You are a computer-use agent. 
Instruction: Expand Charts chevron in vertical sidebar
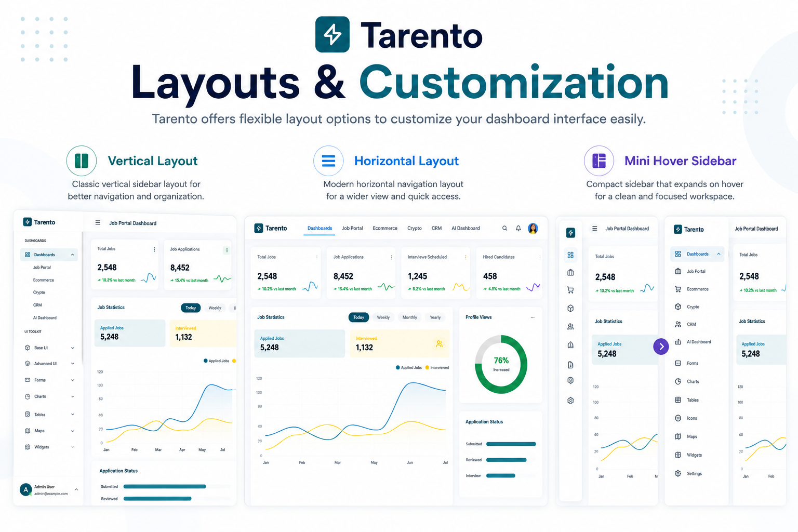coord(72,396)
